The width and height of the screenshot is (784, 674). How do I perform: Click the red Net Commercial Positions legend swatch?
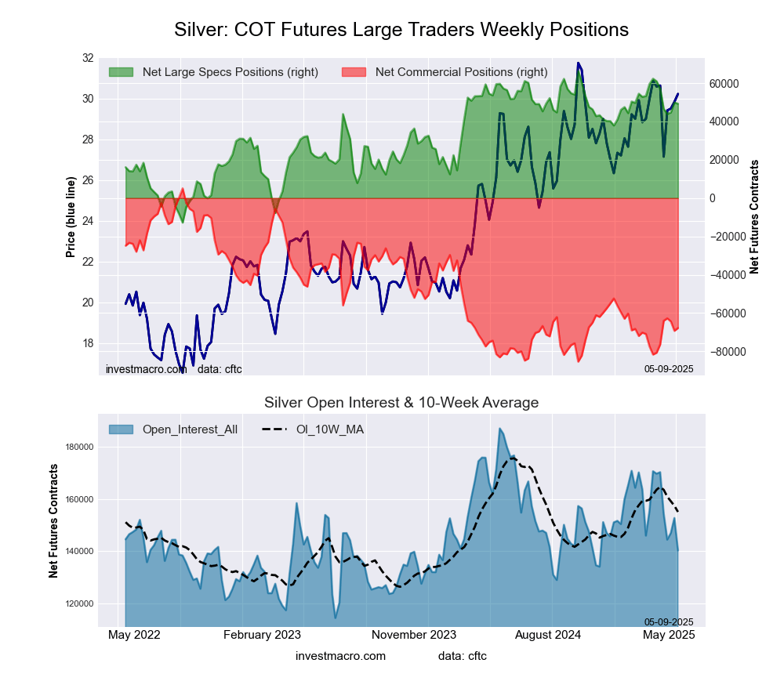[x=354, y=72]
